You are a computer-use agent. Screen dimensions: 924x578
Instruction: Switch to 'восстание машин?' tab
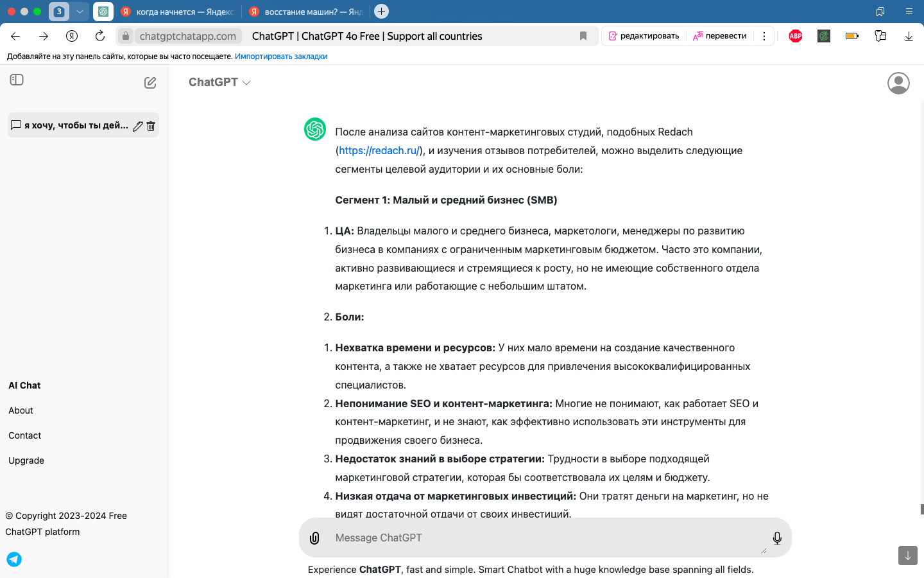tap(307, 12)
